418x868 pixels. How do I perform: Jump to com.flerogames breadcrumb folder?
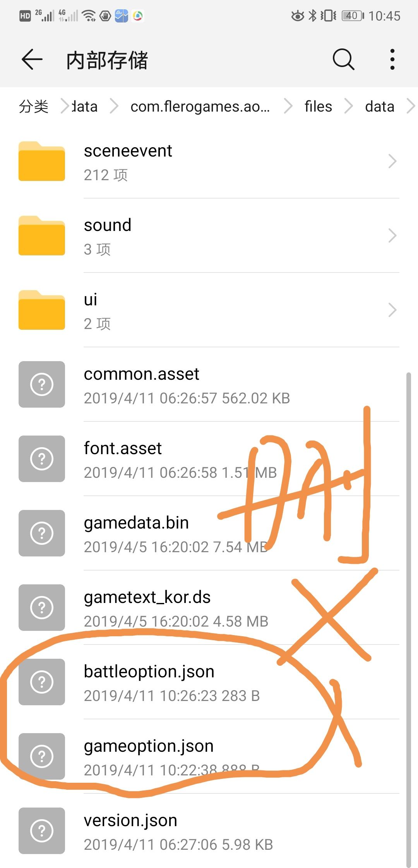pos(200,107)
